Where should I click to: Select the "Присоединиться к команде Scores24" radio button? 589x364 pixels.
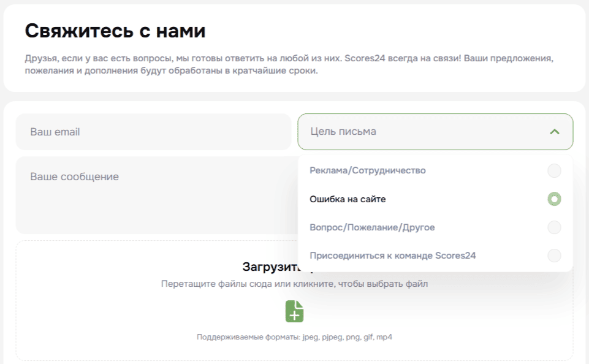click(554, 256)
